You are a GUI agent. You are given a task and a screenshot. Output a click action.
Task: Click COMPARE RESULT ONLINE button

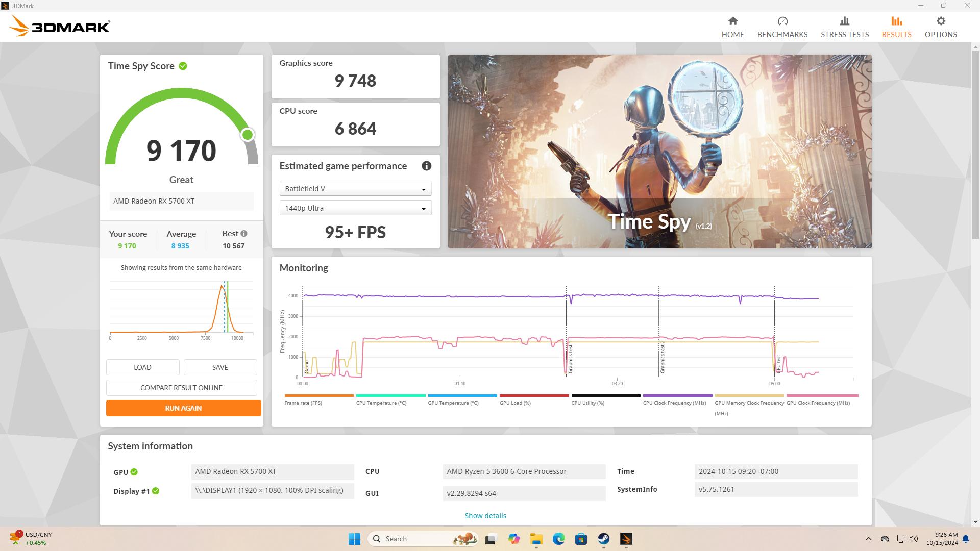tap(181, 388)
